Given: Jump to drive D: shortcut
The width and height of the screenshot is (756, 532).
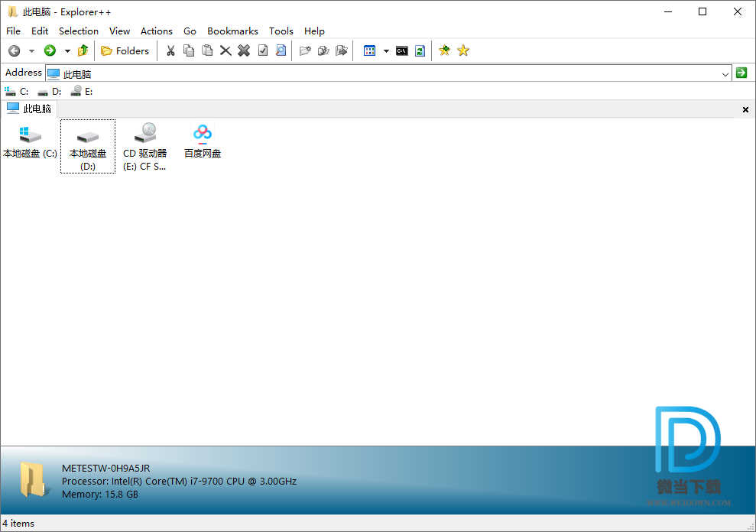Looking at the screenshot, I should (x=50, y=92).
